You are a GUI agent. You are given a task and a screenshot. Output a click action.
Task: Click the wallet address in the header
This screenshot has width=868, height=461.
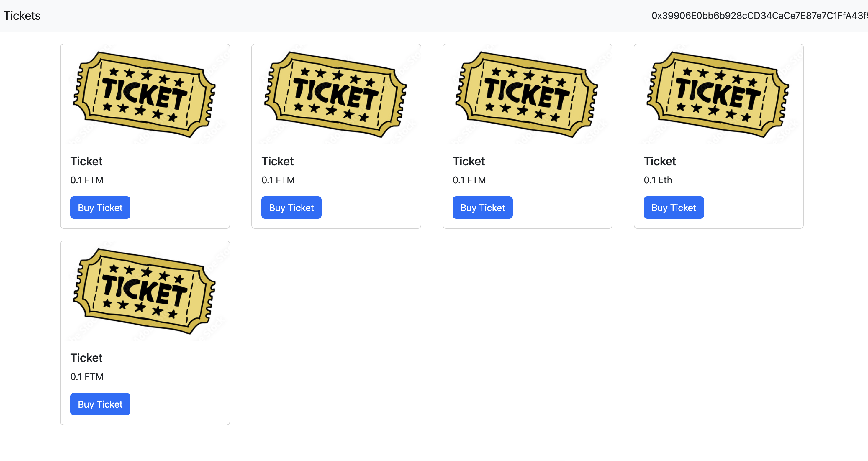point(759,16)
